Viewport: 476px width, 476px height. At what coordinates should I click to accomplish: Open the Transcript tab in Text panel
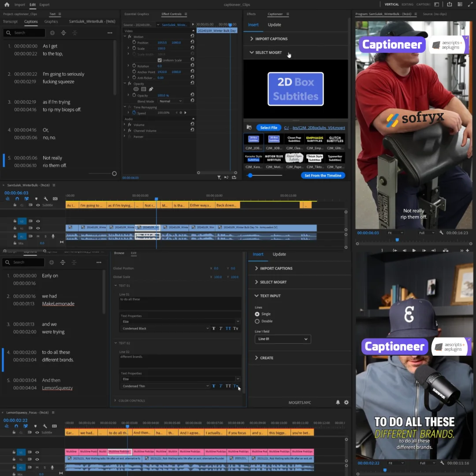click(x=10, y=22)
